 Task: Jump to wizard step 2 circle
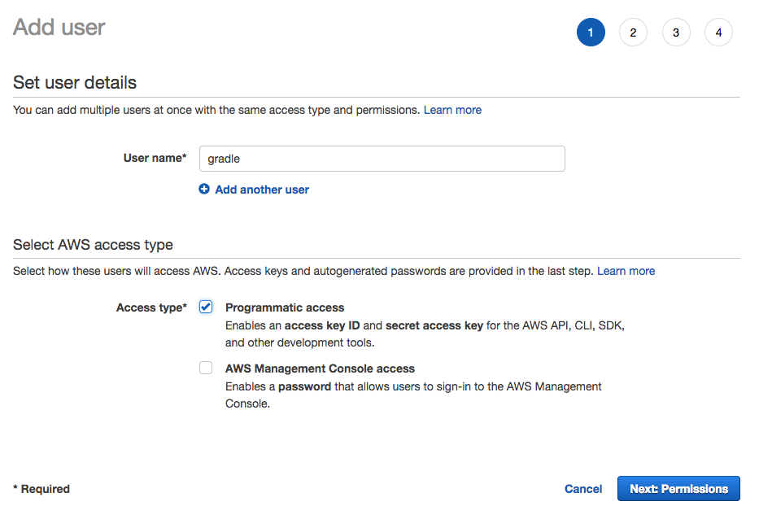tap(633, 33)
